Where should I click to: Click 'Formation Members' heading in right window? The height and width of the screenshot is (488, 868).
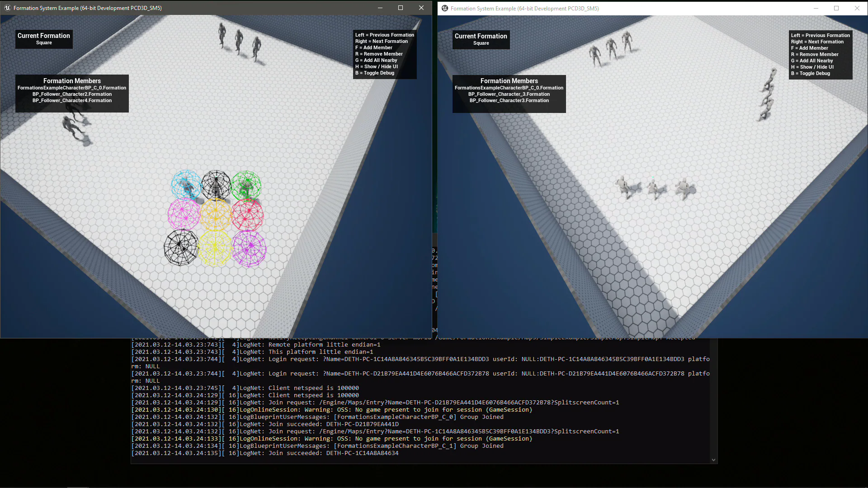[x=509, y=81]
